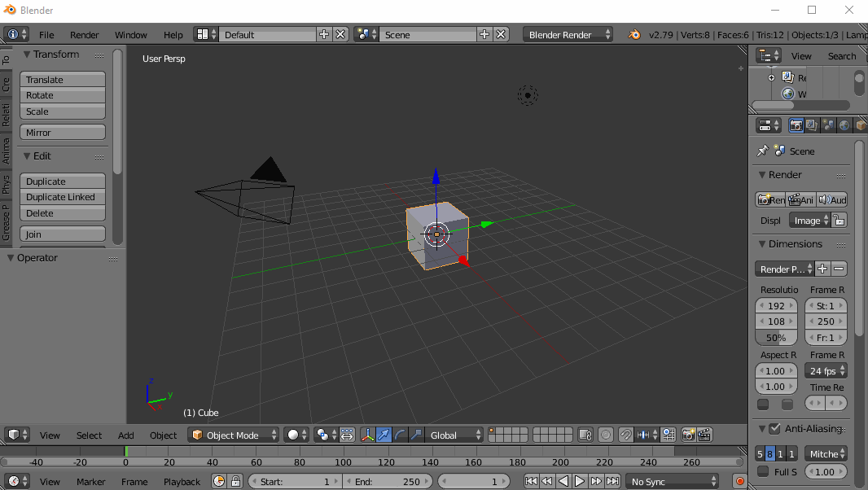Toggle the Anti-Aliasing checkbox
Screen dimensions: 868x490
(774, 429)
